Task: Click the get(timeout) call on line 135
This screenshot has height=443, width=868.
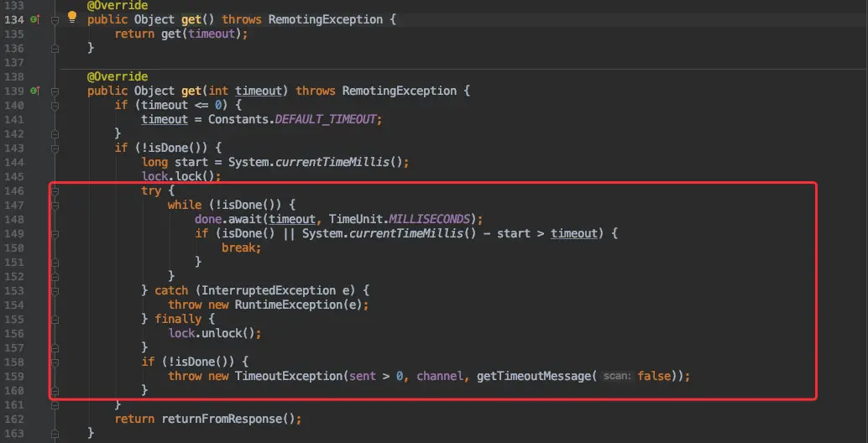Action: [x=201, y=34]
